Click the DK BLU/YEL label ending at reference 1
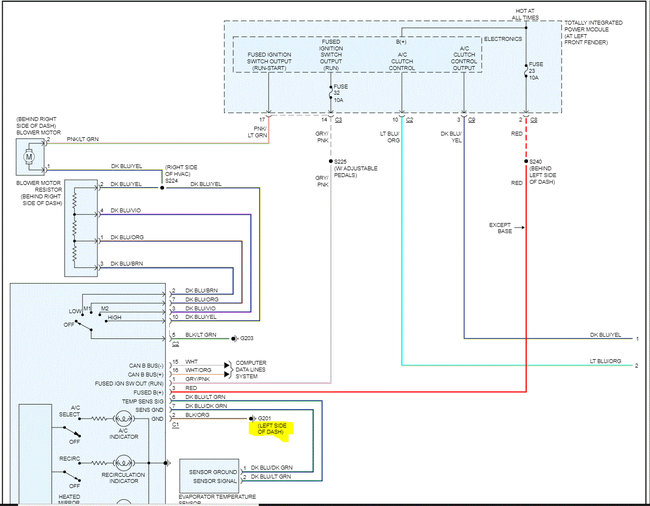Viewport: 650px width, 506px height. point(606,335)
